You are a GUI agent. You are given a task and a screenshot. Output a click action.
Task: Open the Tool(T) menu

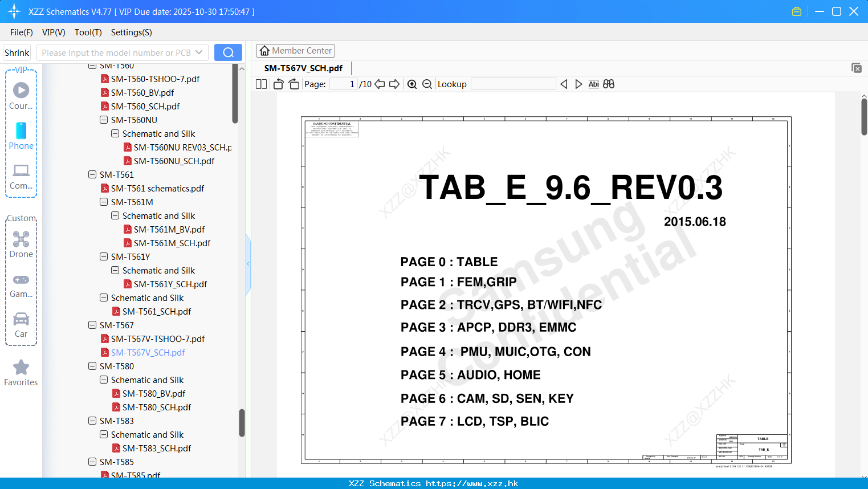click(88, 32)
